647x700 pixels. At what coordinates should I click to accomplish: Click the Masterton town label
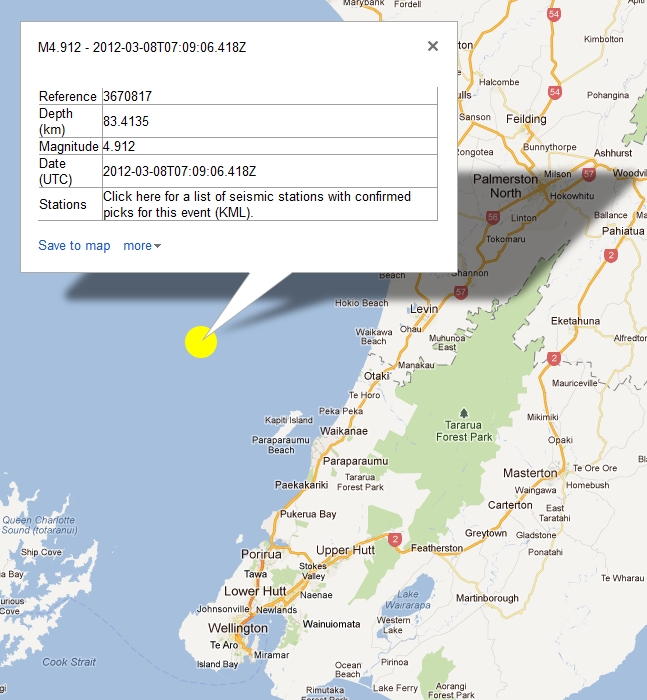click(529, 472)
